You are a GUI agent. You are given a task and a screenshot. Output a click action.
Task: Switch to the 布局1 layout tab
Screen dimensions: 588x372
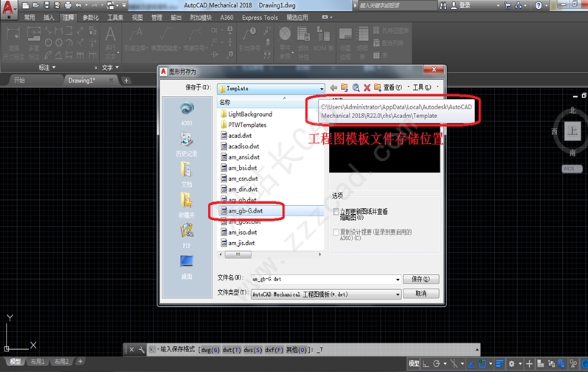pos(38,362)
